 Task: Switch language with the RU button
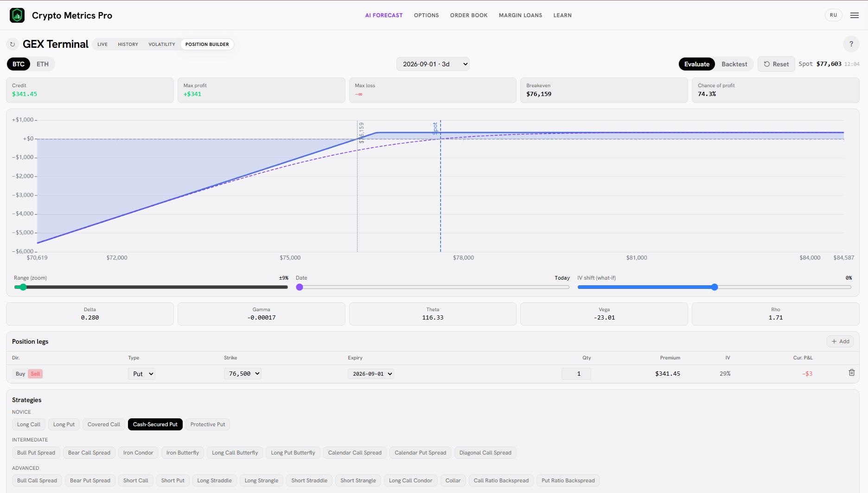point(834,15)
